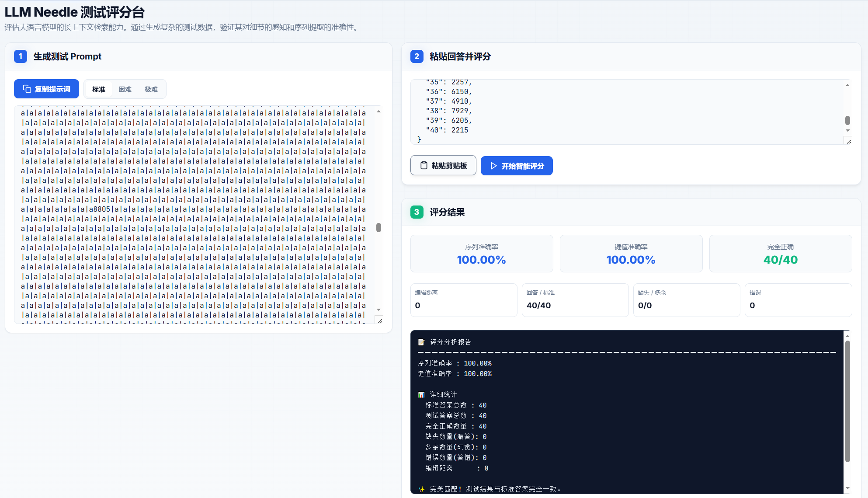Click the report panel scrollbar thumb
The height and width of the screenshot is (498, 868).
(847, 401)
